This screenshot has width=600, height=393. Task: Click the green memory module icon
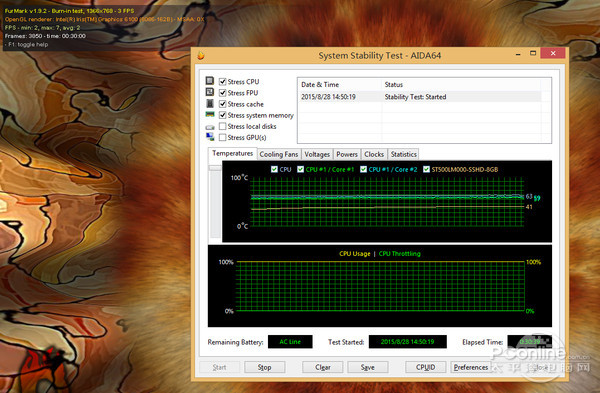pos(210,114)
